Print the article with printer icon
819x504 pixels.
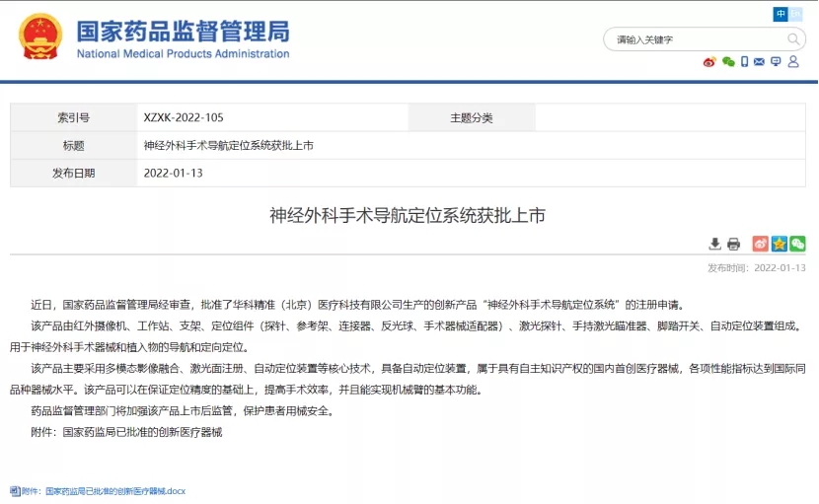[x=733, y=244]
